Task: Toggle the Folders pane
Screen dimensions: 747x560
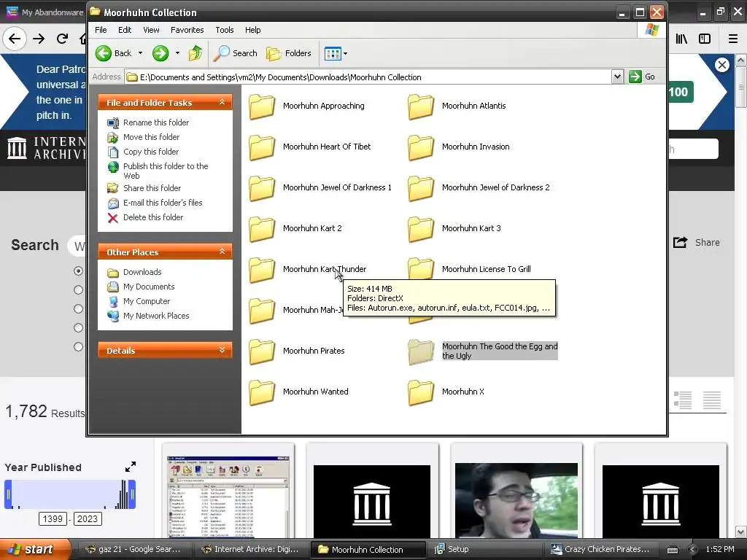Action: point(289,53)
